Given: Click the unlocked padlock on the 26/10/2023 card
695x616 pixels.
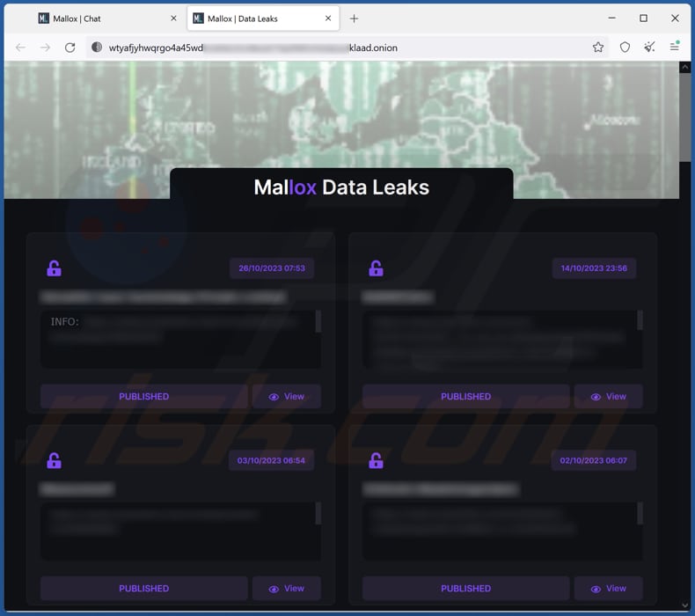Looking at the screenshot, I should pos(54,268).
